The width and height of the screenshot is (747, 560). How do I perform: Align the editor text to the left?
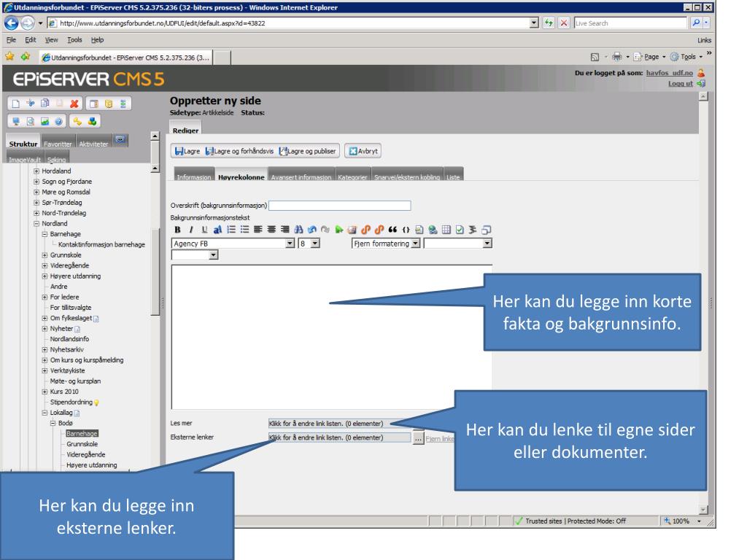(258, 230)
